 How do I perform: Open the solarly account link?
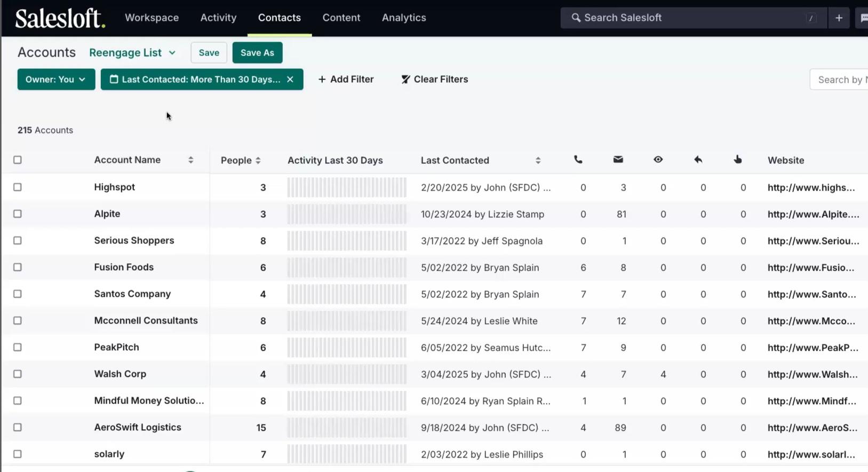point(109,454)
